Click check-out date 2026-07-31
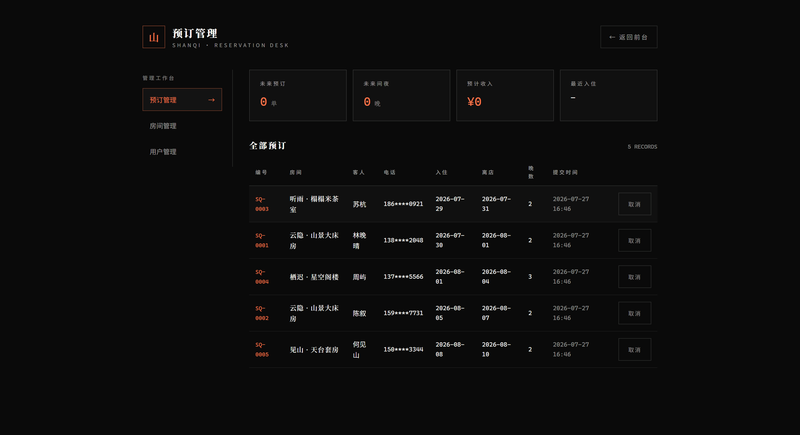Screen dimensions: 800x435 coord(496,204)
